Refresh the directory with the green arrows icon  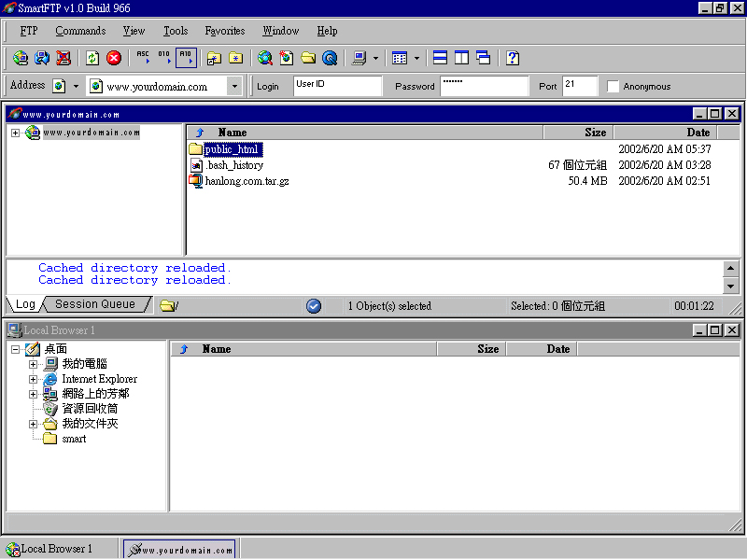[x=92, y=58]
